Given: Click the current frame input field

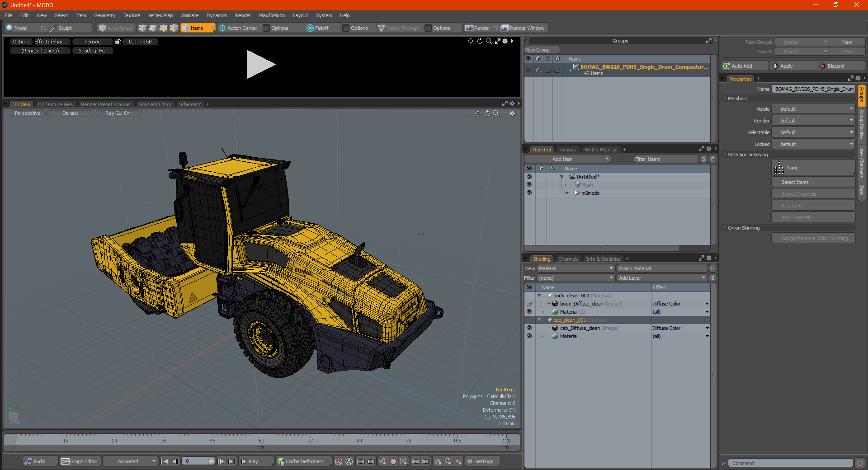Looking at the screenshot, I should click(195, 461).
